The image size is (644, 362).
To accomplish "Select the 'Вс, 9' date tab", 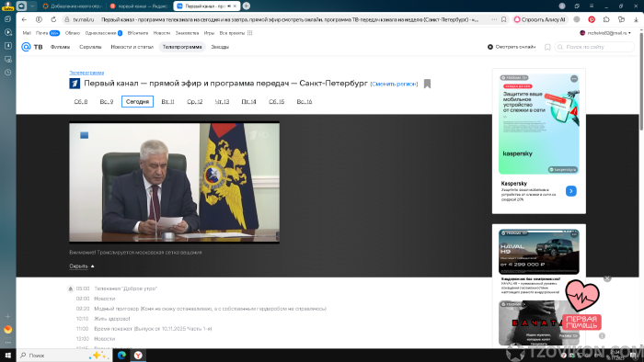I will 107,101.
